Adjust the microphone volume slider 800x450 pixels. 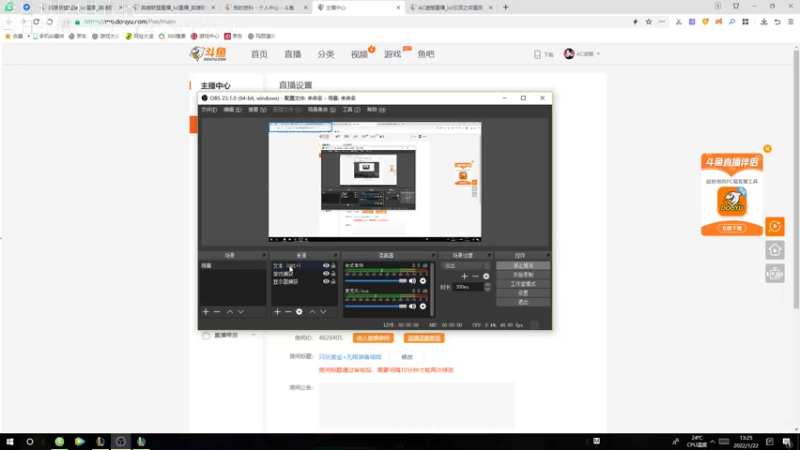pyautogui.click(x=376, y=306)
